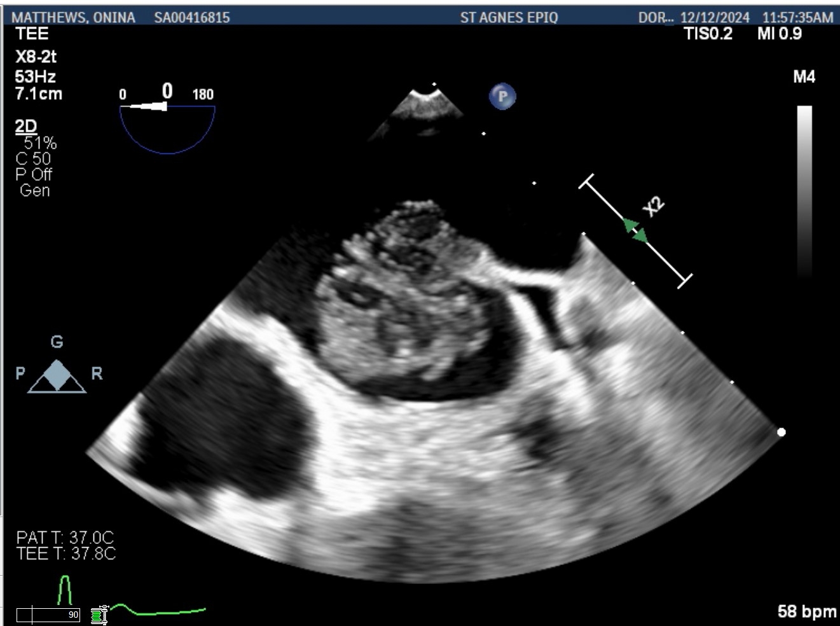Click the X8-2t transducer label
This screenshot has height=626, width=840.
(36, 57)
